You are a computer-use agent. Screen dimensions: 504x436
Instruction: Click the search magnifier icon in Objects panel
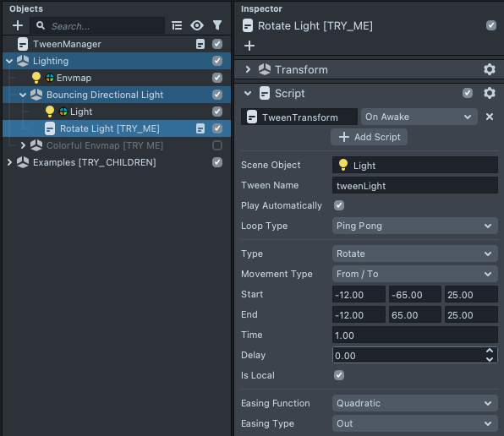click(x=41, y=25)
